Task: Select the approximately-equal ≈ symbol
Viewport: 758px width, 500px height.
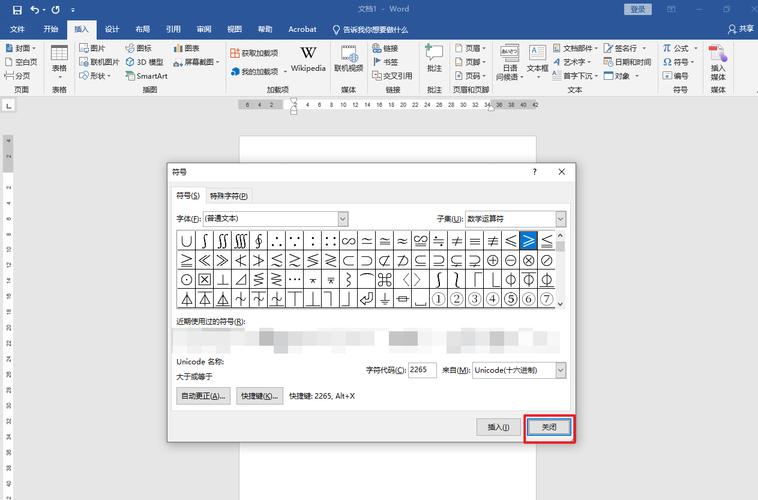Action: (x=403, y=241)
